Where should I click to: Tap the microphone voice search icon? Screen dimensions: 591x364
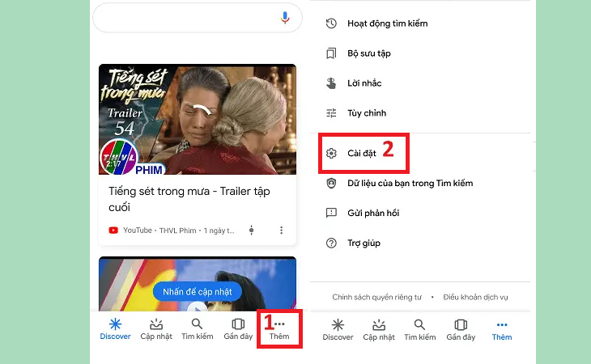[285, 17]
